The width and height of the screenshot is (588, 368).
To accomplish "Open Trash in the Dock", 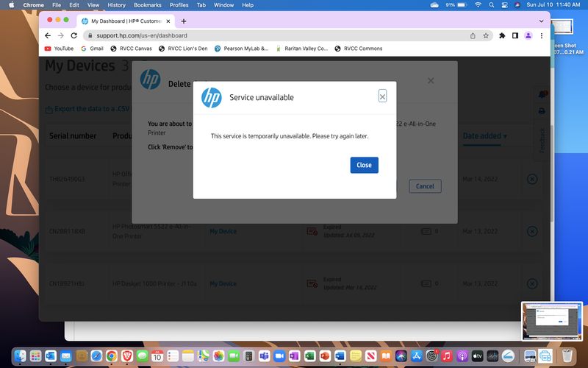I will tap(567, 355).
